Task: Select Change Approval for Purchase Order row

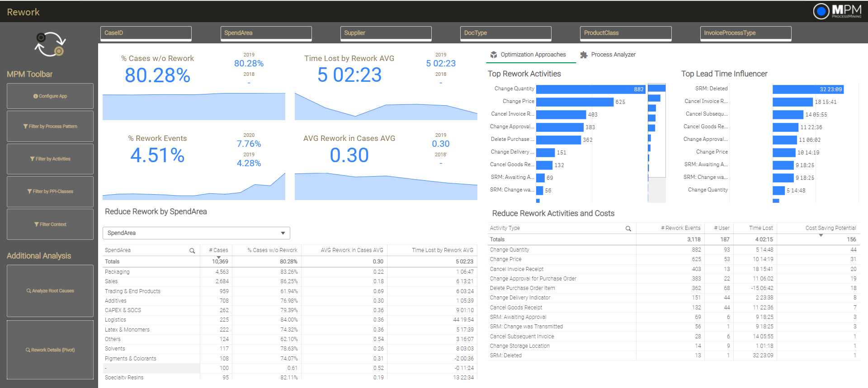Action: [x=674, y=279]
